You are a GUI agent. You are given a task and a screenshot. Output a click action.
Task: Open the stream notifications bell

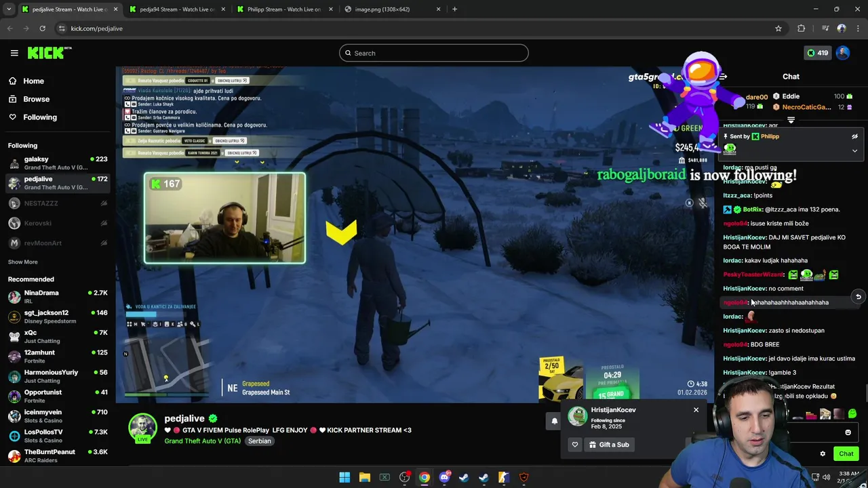(x=554, y=421)
